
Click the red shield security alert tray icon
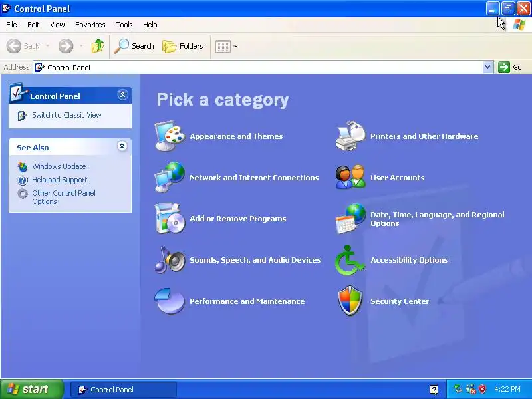tap(482, 389)
